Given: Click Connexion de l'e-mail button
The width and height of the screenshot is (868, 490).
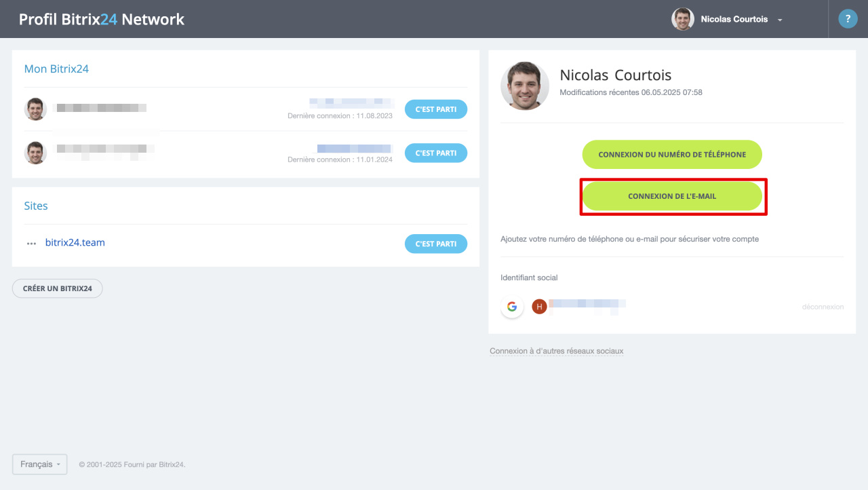Looking at the screenshot, I should click(x=672, y=196).
